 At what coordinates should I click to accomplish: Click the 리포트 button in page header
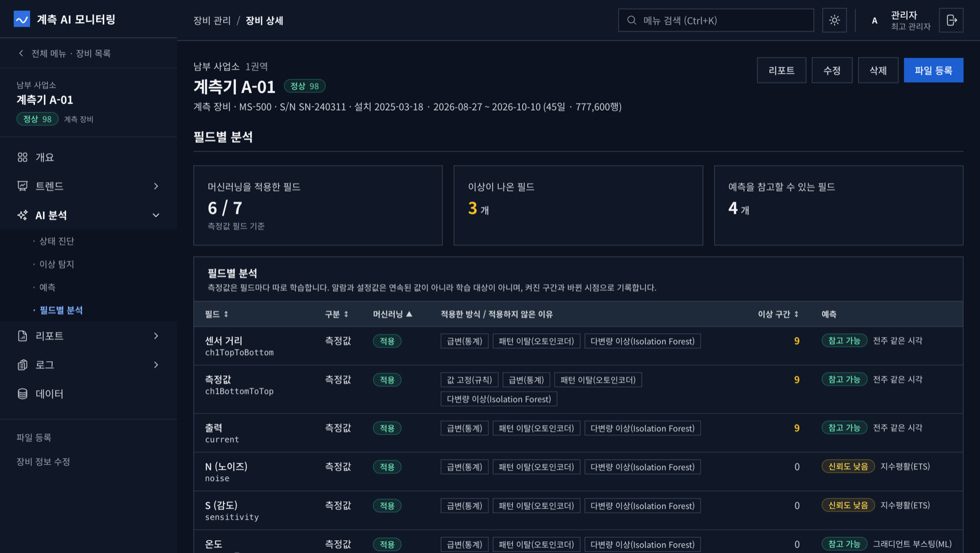[782, 70]
